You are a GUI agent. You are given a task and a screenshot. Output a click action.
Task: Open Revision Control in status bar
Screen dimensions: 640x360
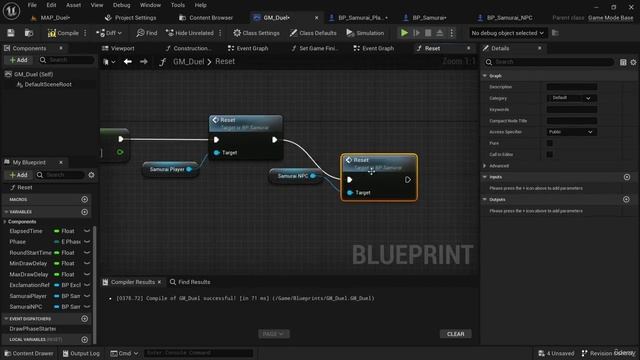[608, 353]
